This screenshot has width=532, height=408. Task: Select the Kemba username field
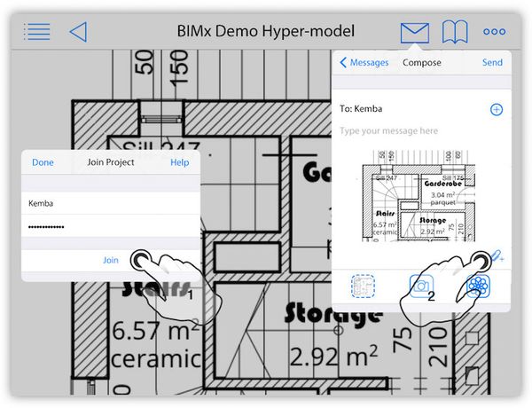tap(111, 203)
